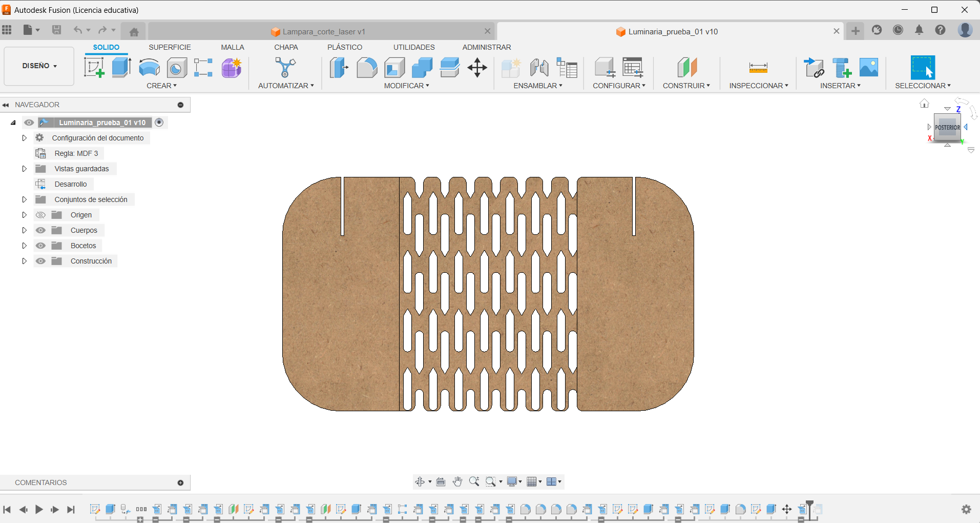The height and width of the screenshot is (523, 980).
Task: Expand Configuración del documento node
Action: (x=24, y=138)
